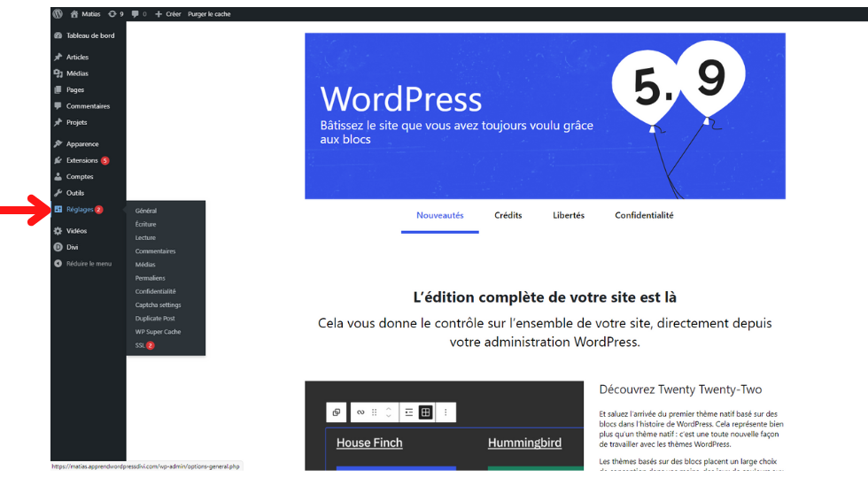Click the Outils wrench icon
The width and height of the screenshot is (868, 478).
pos(58,193)
